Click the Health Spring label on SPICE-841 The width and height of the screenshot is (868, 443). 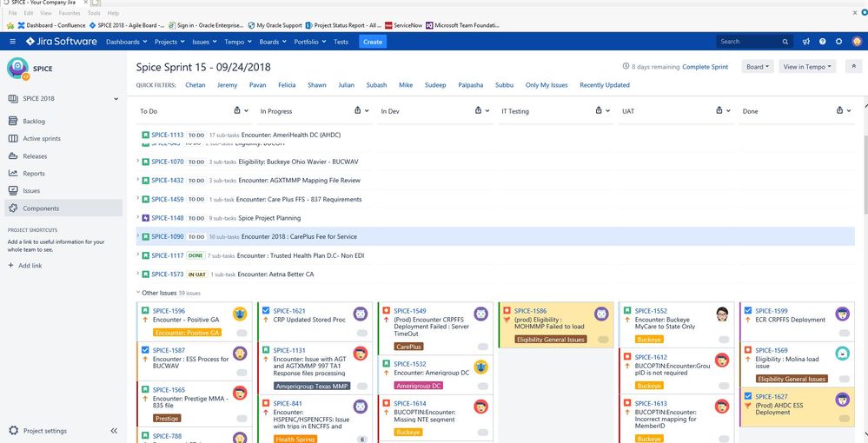pyautogui.click(x=295, y=440)
